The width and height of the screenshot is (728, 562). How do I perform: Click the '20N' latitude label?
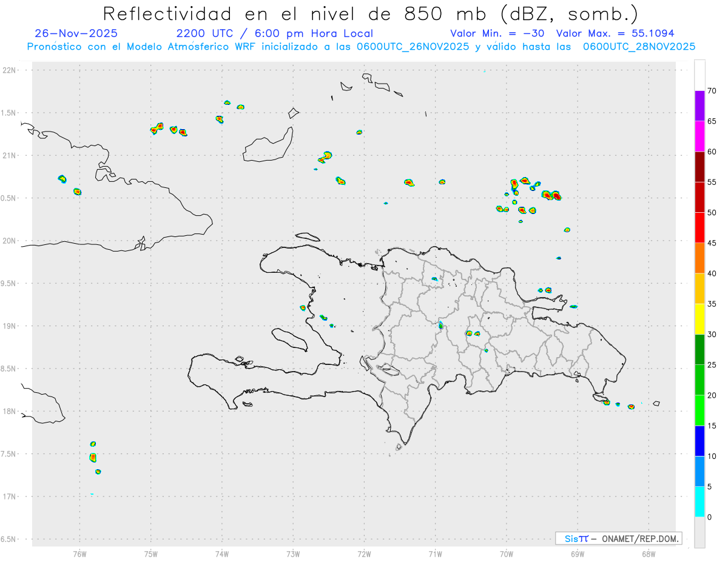tap(10, 241)
